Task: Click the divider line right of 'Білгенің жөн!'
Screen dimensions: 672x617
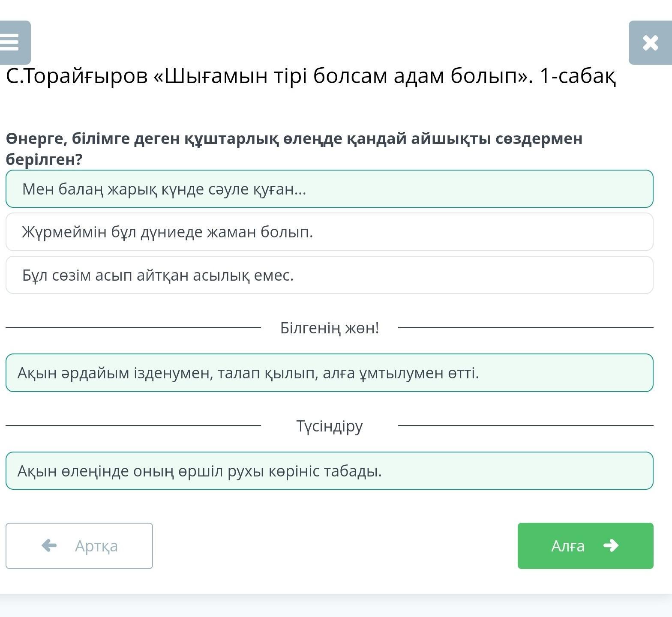Action: (525, 328)
